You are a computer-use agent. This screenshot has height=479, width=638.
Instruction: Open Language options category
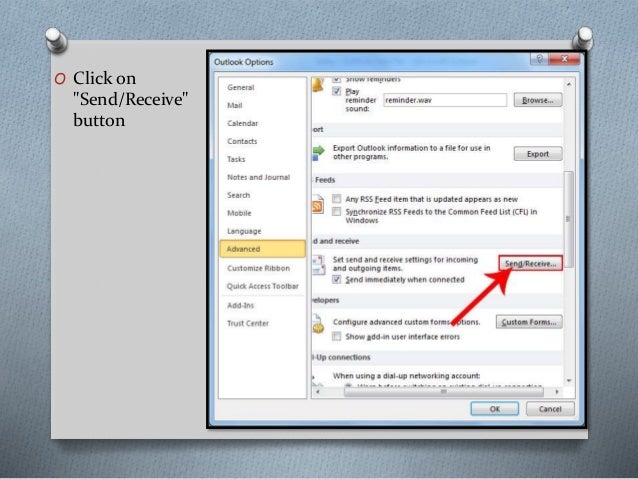point(244,231)
